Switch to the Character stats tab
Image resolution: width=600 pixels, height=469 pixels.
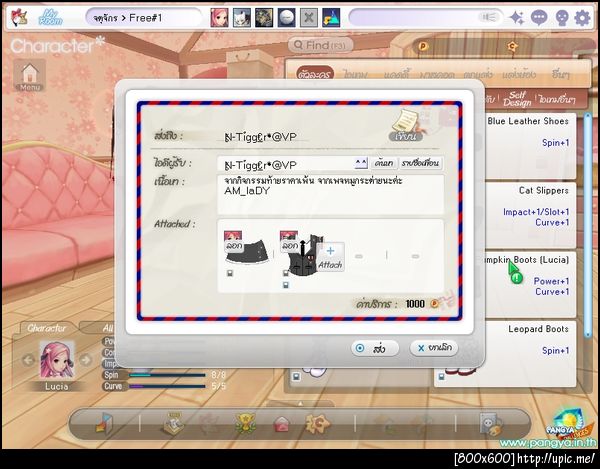47,328
